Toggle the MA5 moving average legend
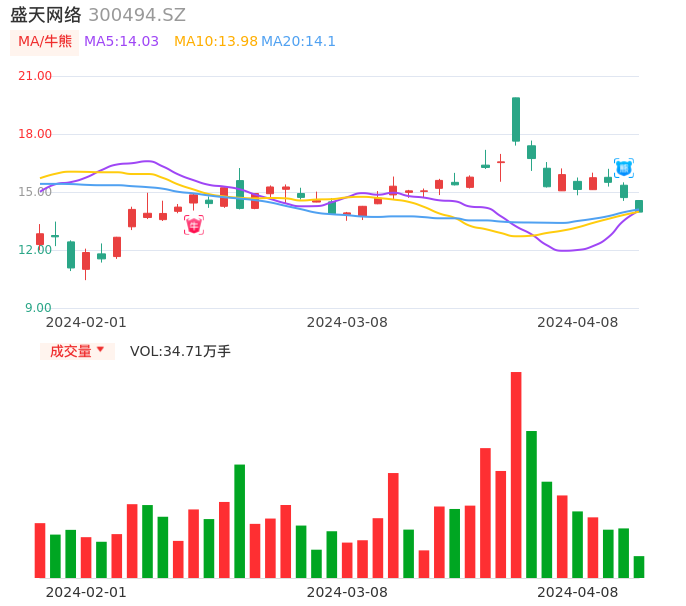The height and width of the screenshot is (606, 686). (x=121, y=42)
